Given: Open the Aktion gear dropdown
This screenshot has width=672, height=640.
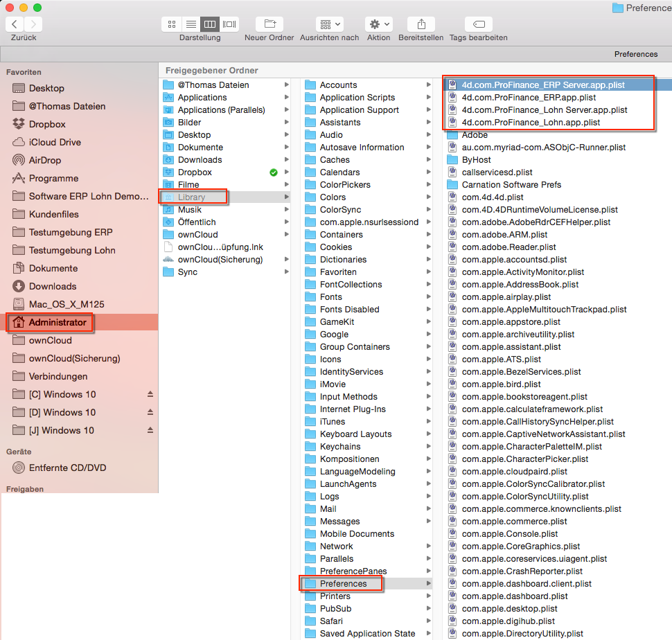Looking at the screenshot, I should pos(379,24).
